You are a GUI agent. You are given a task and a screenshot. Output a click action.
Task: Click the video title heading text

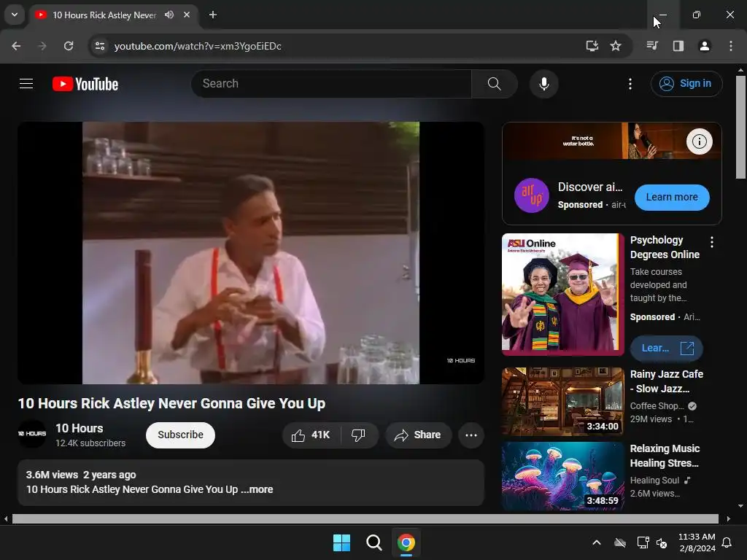(x=171, y=403)
